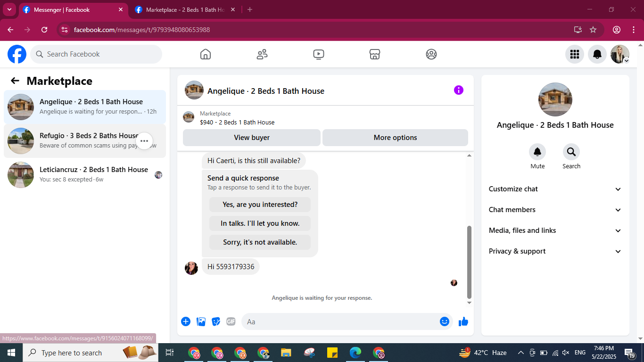Expand the Chat members section
This screenshot has width=644, height=362.
(555, 210)
